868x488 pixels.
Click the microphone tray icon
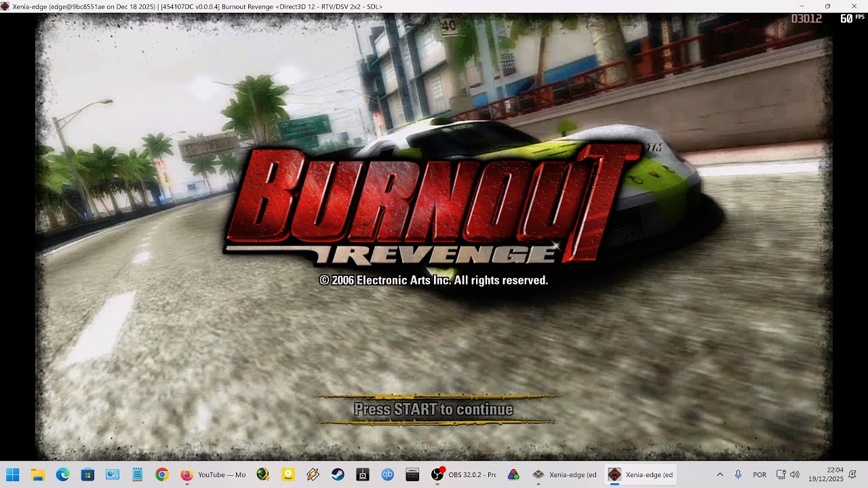738,474
